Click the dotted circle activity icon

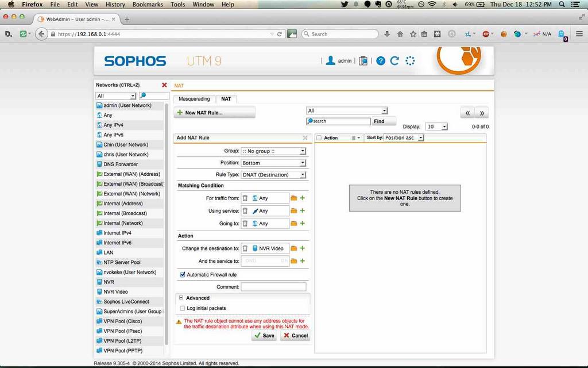(x=410, y=61)
